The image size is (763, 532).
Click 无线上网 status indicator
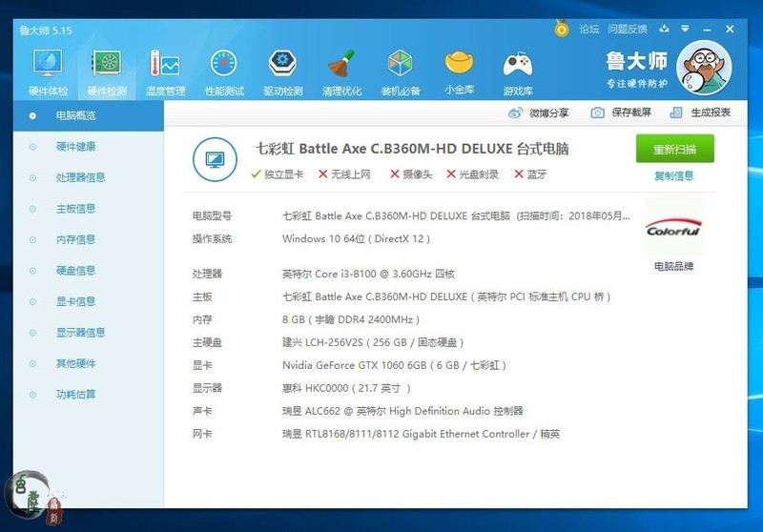pos(344,174)
